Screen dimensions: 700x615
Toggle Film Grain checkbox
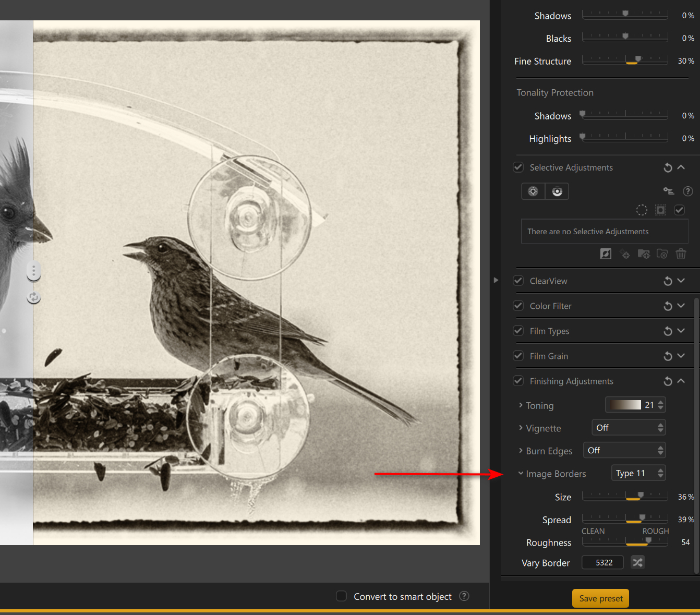518,356
